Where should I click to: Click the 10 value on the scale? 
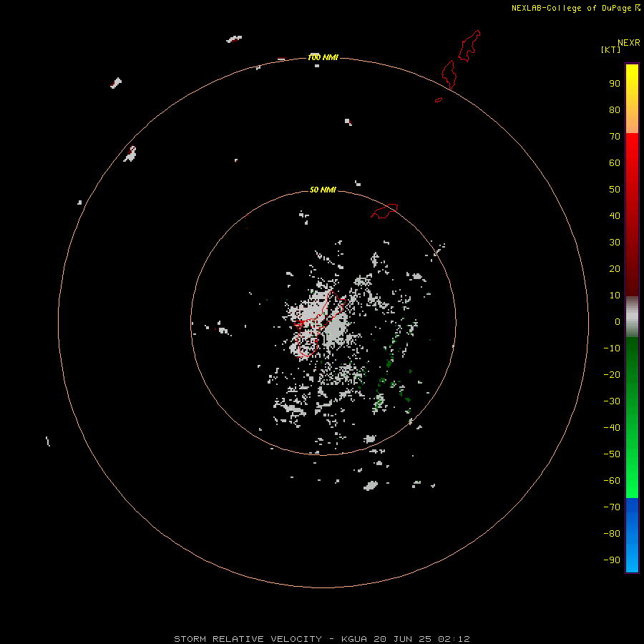615,296
